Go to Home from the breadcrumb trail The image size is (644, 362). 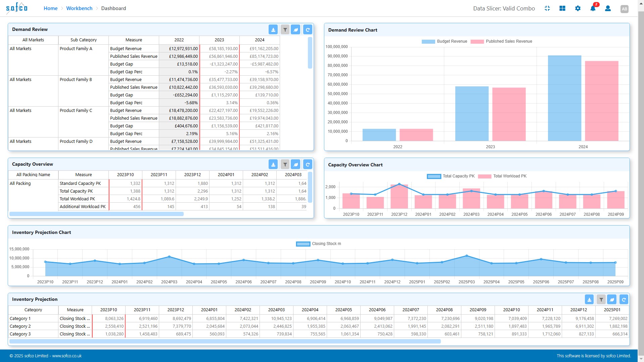pos(51,8)
